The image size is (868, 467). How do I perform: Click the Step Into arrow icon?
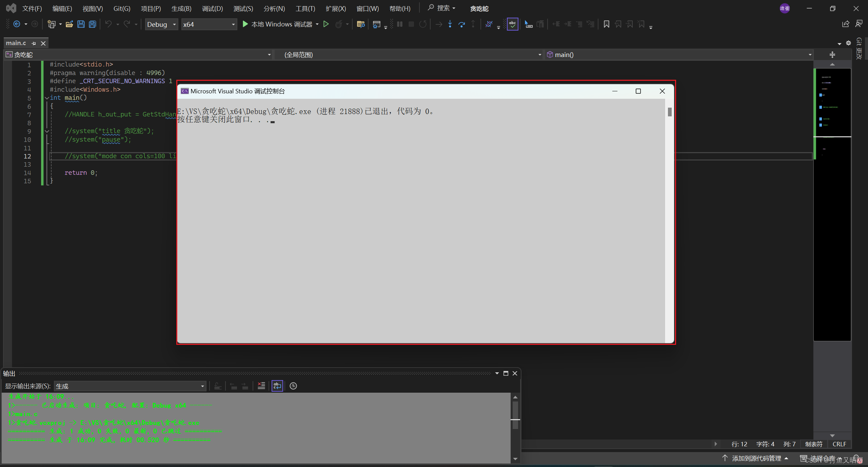tap(450, 24)
